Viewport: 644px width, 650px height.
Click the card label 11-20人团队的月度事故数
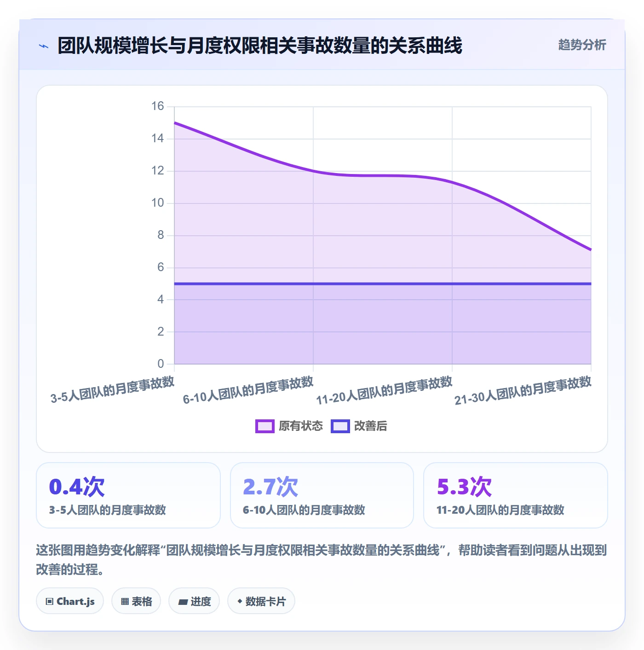(500, 510)
